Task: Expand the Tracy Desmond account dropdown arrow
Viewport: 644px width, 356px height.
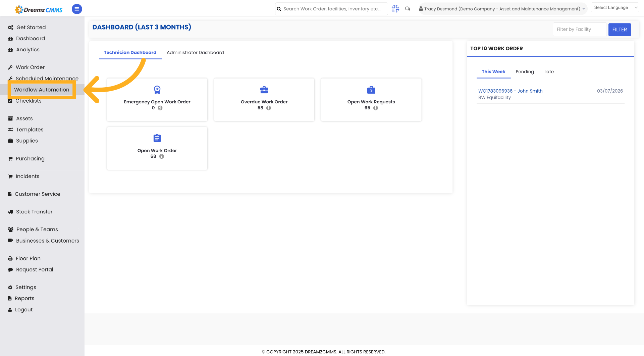Action: coord(584,9)
